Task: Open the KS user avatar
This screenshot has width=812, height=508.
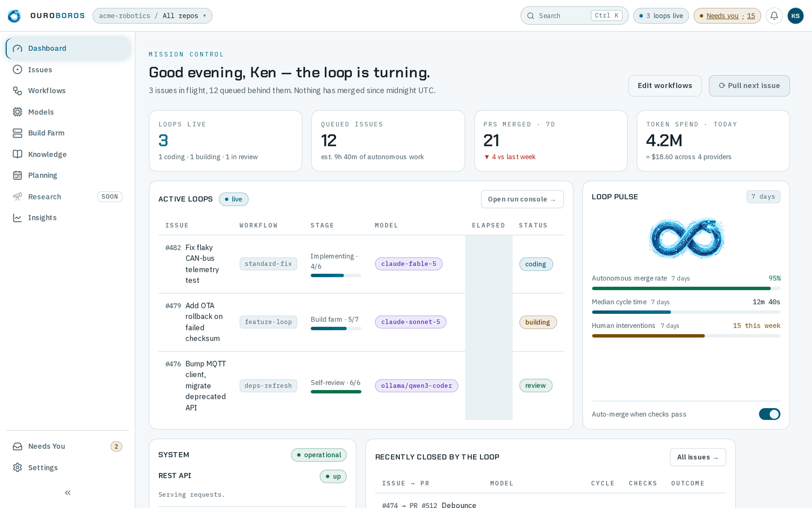Action: coord(796,16)
